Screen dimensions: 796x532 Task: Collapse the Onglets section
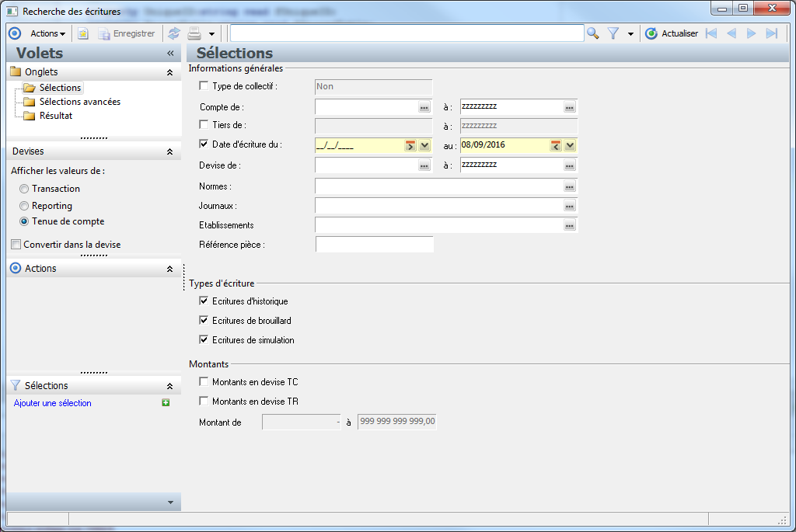170,72
